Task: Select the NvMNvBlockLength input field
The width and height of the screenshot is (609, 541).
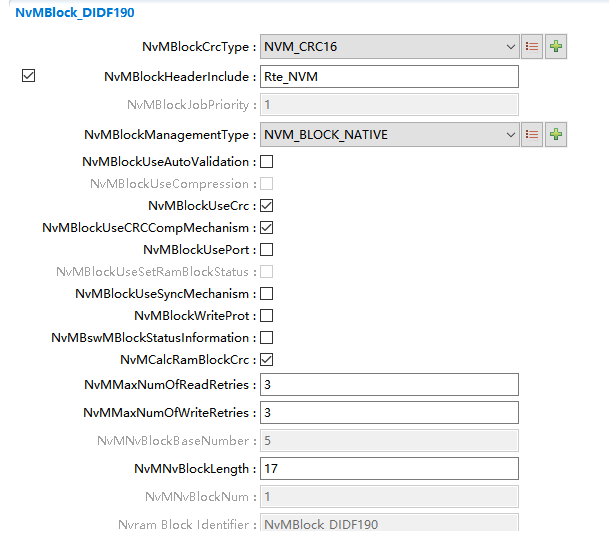Action: (388, 469)
